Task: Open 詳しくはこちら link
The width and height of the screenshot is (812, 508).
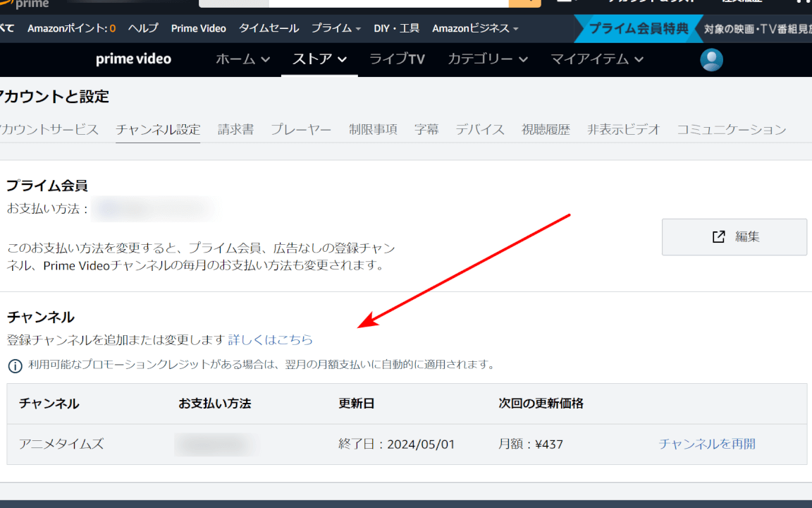Action: tap(271, 340)
